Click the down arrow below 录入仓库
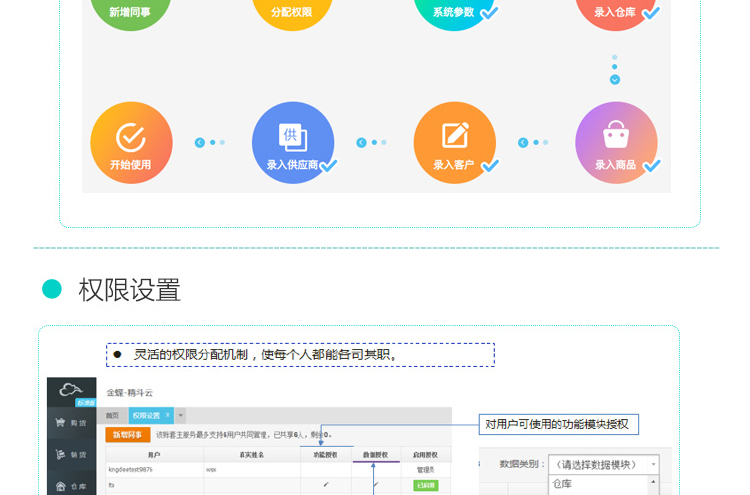 pyautogui.click(x=615, y=79)
